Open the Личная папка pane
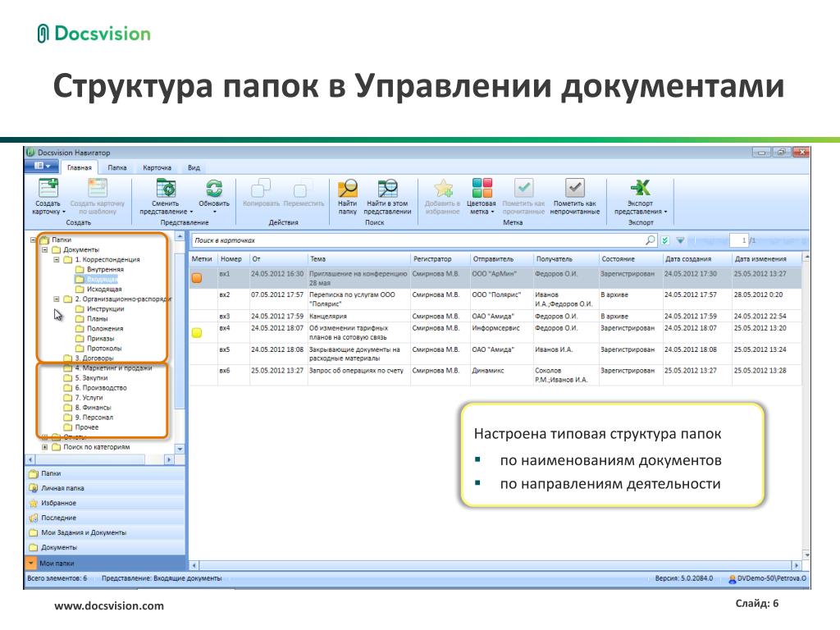 (x=106, y=488)
